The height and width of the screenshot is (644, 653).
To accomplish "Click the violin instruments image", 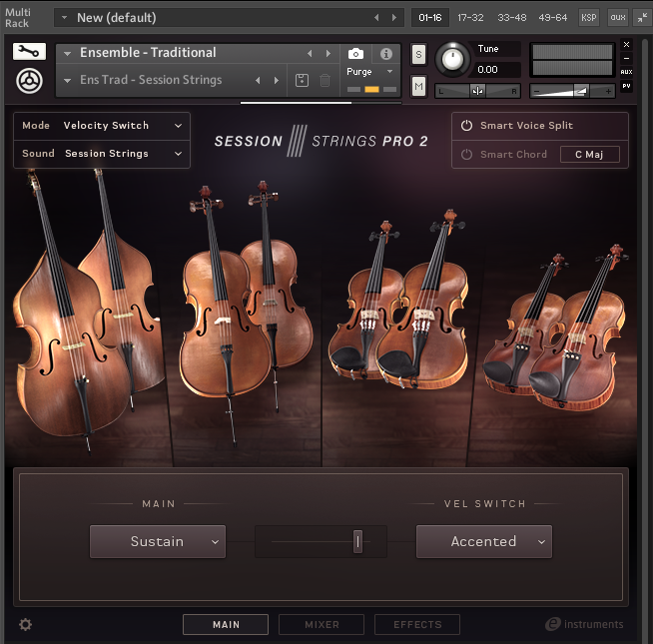I will [556, 329].
